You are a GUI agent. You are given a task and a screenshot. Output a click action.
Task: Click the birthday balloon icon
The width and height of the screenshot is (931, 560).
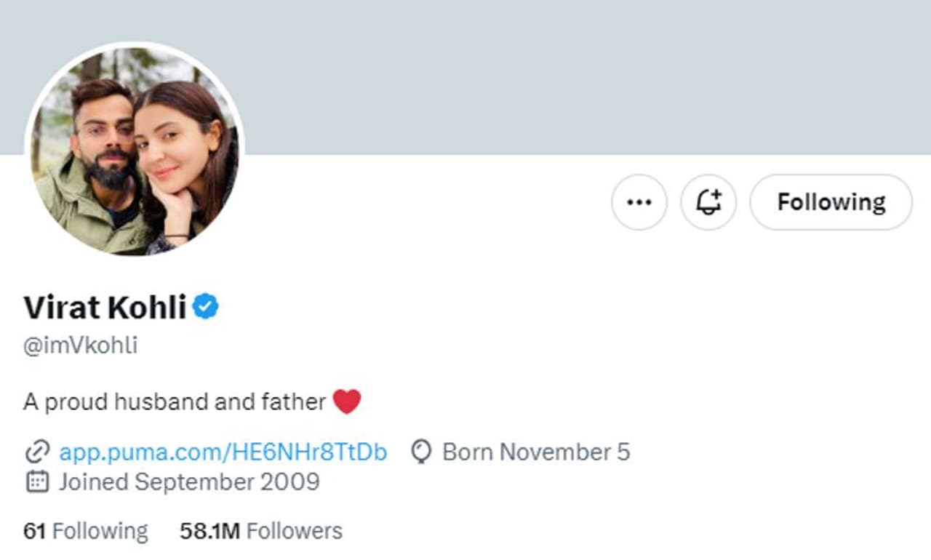click(420, 452)
